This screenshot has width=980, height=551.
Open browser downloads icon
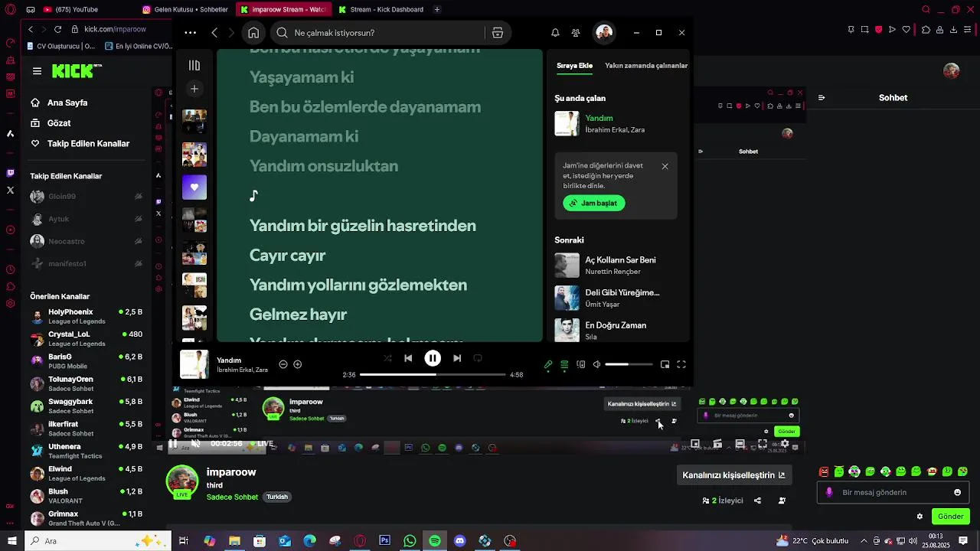954,30
